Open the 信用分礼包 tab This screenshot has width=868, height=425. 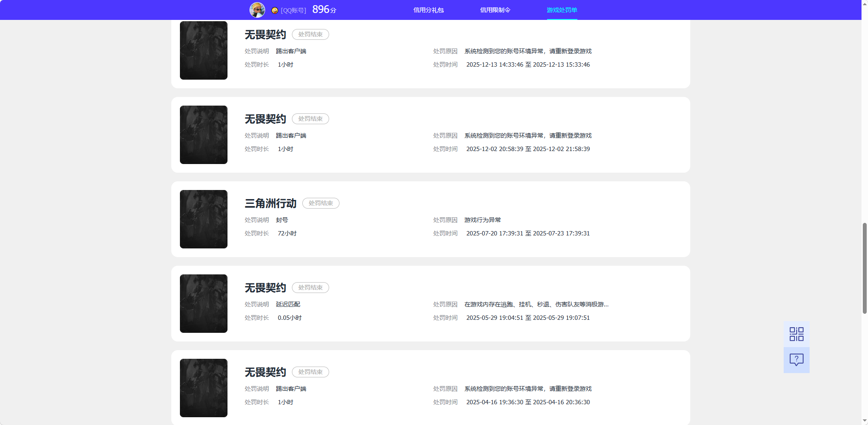pyautogui.click(x=429, y=10)
